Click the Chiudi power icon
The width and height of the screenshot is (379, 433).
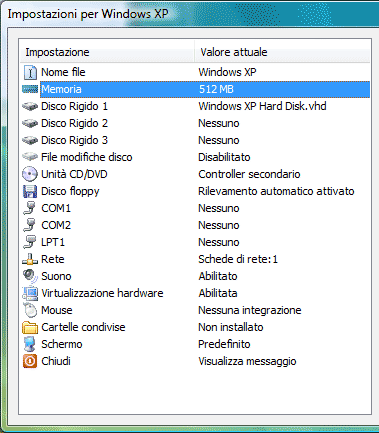click(x=30, y=361)
